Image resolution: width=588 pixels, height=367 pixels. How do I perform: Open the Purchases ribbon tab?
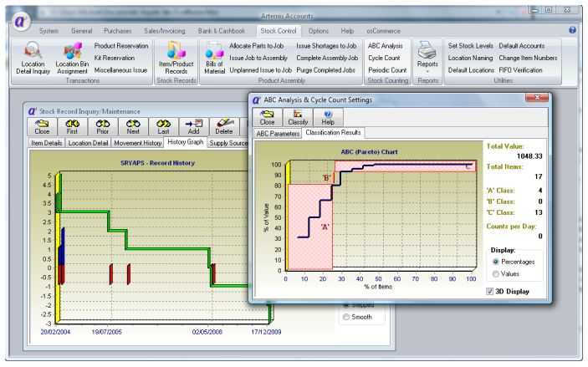click(x=118, y=31)
